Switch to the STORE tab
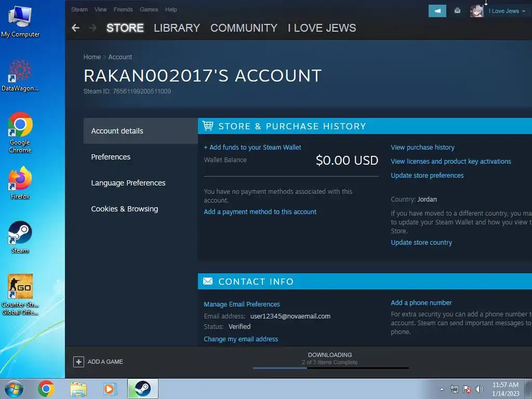 click(x=125, y=28)
